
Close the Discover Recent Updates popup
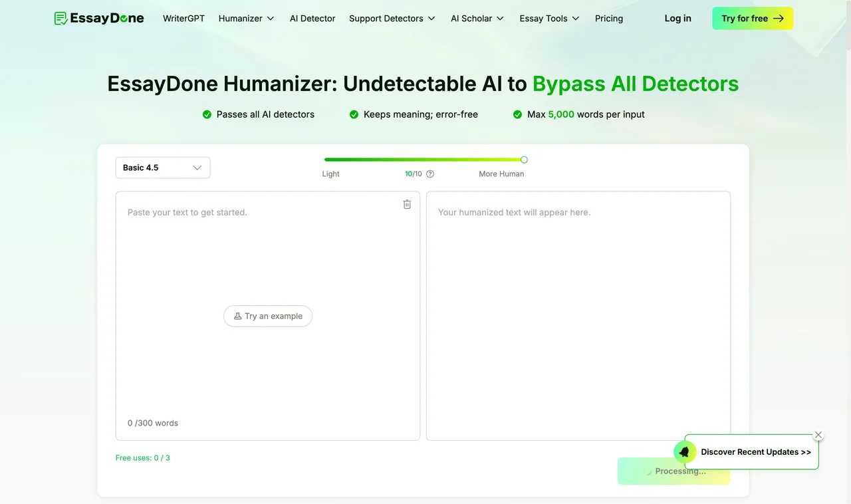(x=818, y=435)
